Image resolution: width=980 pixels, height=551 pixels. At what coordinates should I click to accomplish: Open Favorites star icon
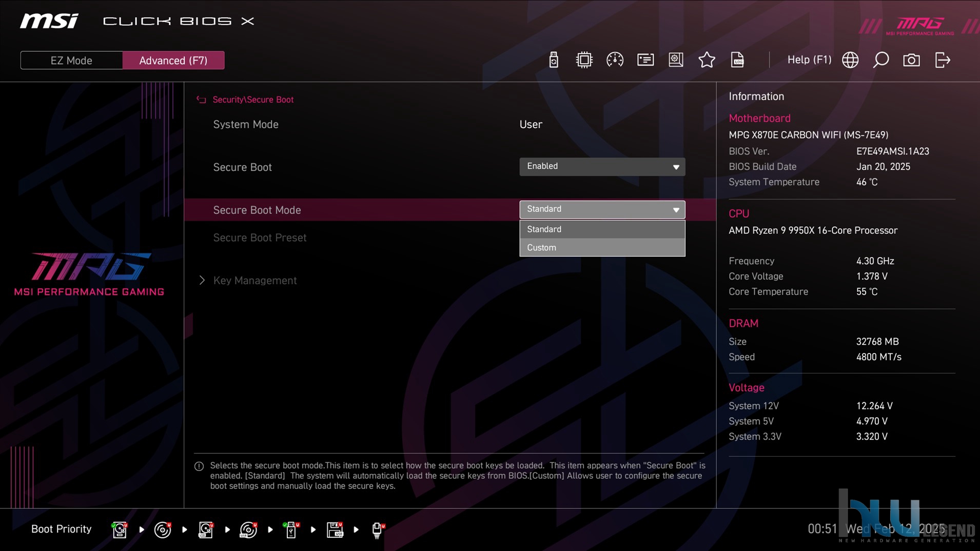click(707, 60)
